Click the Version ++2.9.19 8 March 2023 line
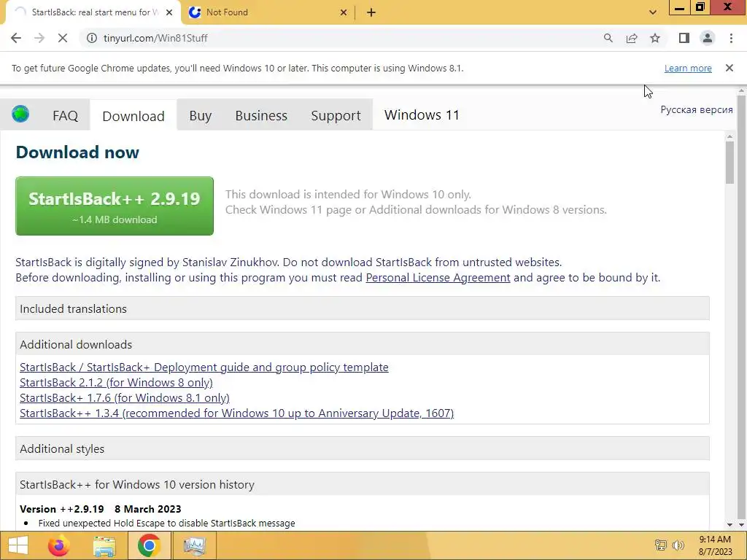This screenshot has width=747, height=560. click(101, 509)
